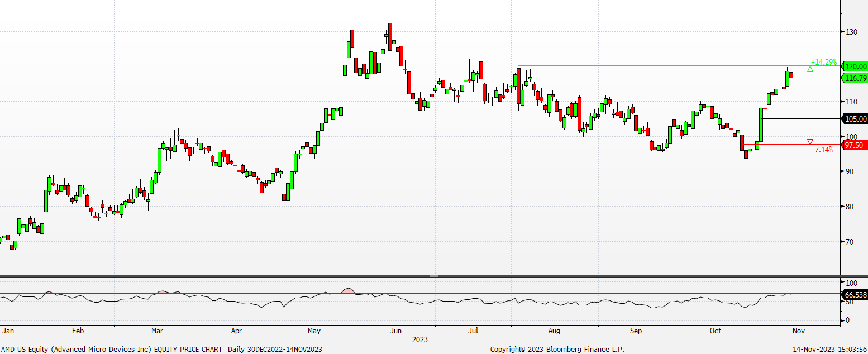868x354 pixels.
Task: Select the black 105.00 horizontal line
Action: (x=802, y=118)
